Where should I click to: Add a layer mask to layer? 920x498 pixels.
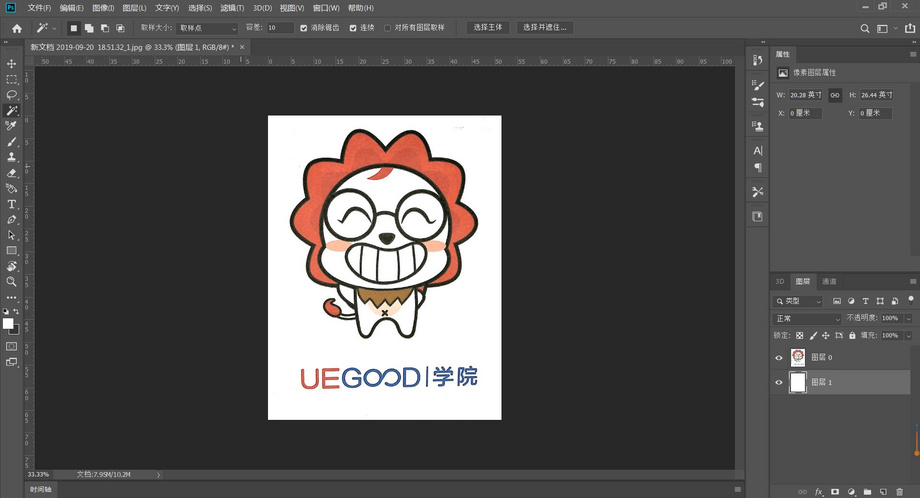tap(835, 492)
